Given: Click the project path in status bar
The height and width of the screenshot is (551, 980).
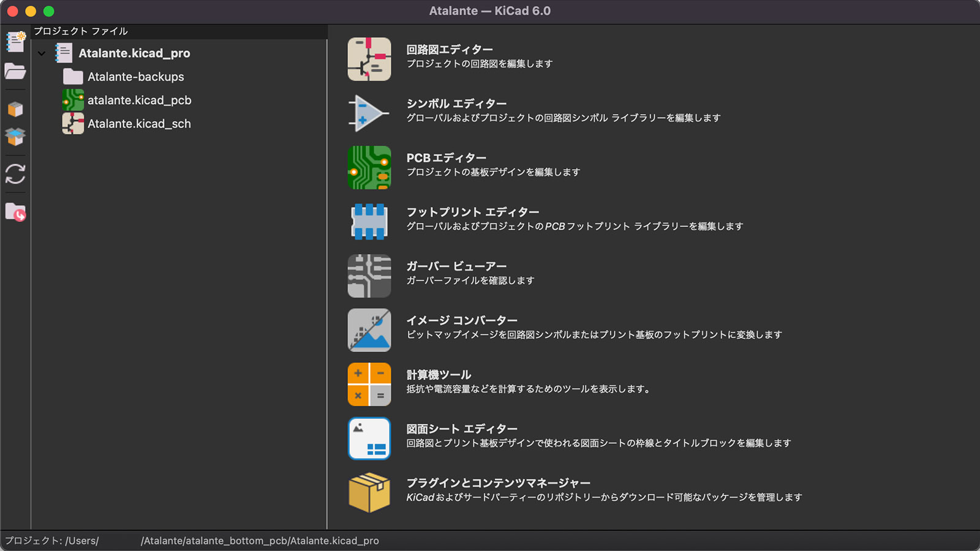Looking at the screenshot, I should [x=192, y=541].
